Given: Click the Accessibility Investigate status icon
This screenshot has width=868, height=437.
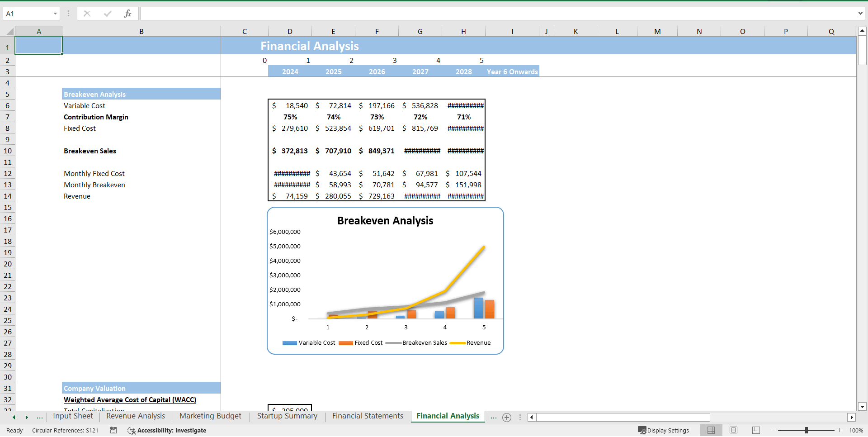Looking at the screenshot, I should (x=167, y=430).
